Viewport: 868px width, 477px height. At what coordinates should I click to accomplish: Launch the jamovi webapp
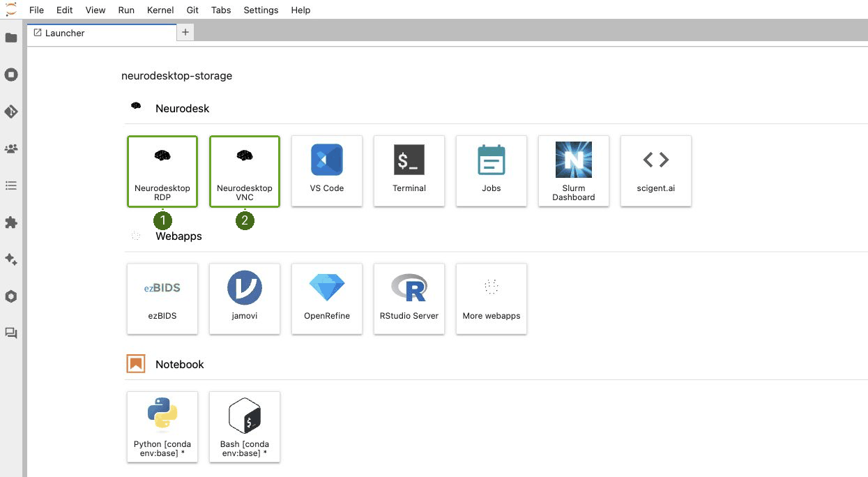pyautogui.click(x=245, y=298)
